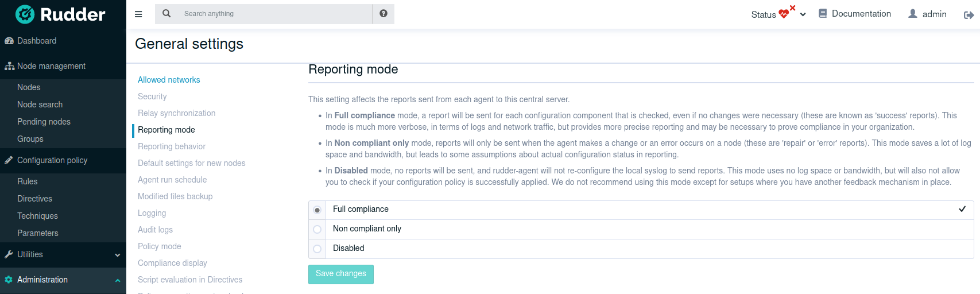This screenshot has height=294, width=980.
Task: Toggle the hamburger sidebar menu icon
Action: pyautogui.click(x=138, y=14)
